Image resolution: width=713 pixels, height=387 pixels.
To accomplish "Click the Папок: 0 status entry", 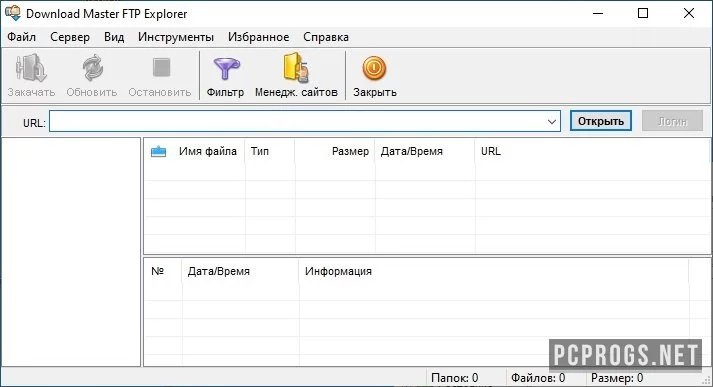I will coord(455,377).
